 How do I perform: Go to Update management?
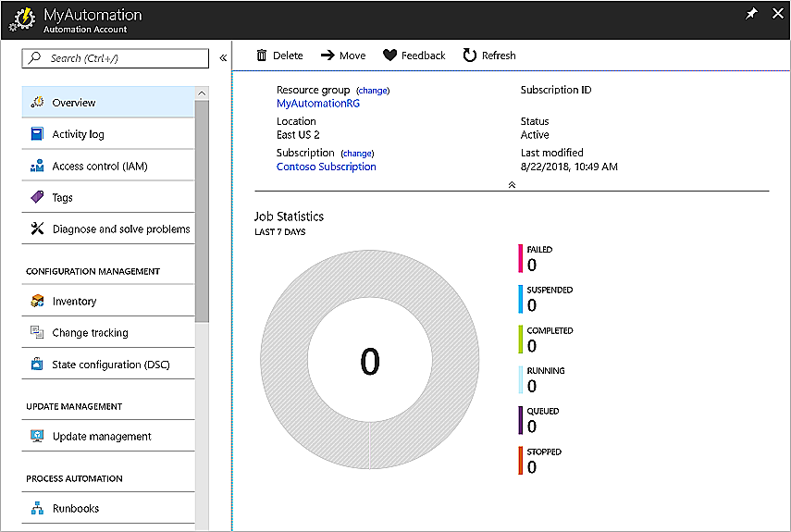point(102,437)
